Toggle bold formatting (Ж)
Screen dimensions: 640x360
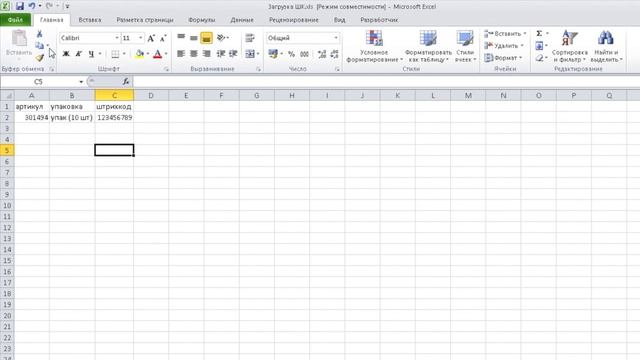tap(66, 54)
